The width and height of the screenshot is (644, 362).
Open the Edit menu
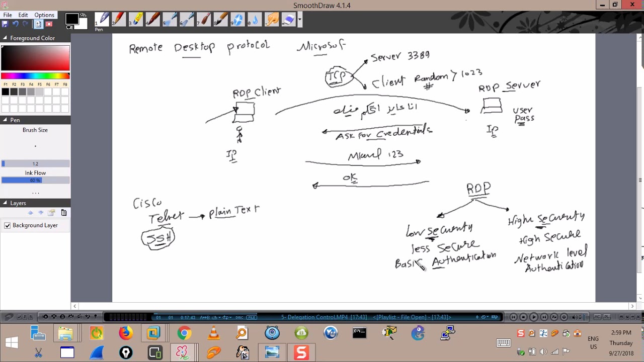click(x=23, y=15)
